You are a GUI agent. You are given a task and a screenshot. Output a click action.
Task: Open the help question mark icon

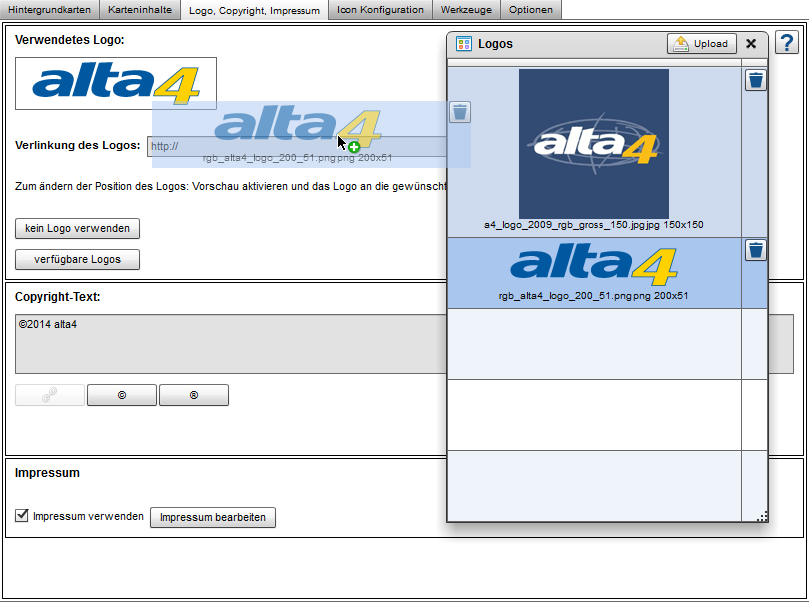[787, 43]
